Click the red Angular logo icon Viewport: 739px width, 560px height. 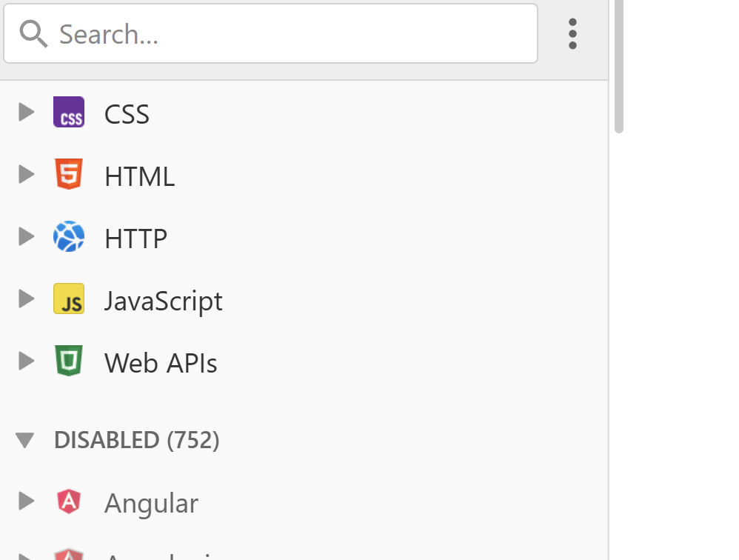(x=69, y=501)
